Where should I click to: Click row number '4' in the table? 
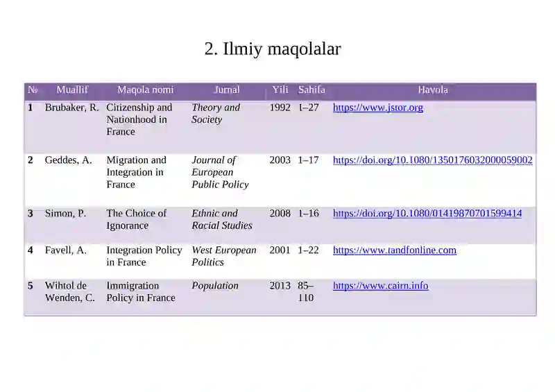point(31,250)
